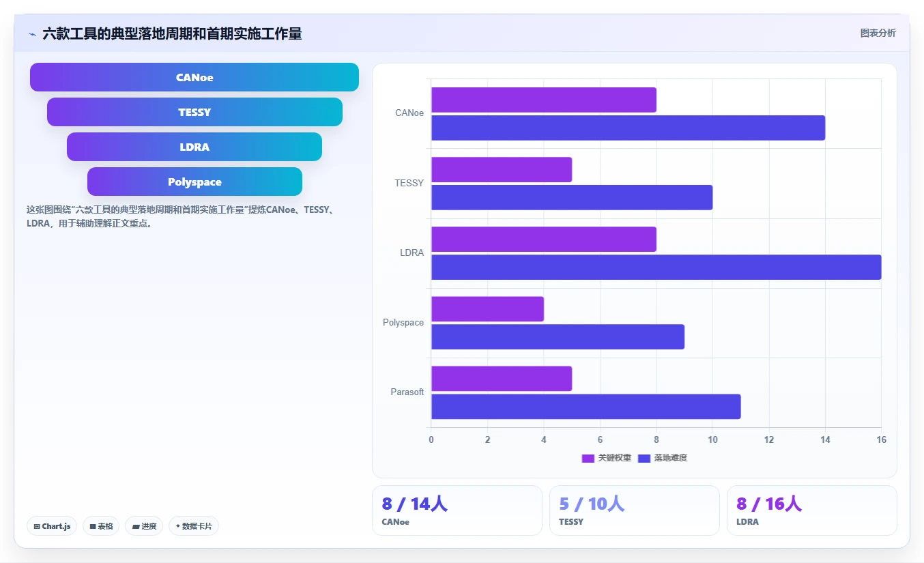Screen dimensions: 924x563
Task: Click the CANoe y-axis label
Action: 409,113
